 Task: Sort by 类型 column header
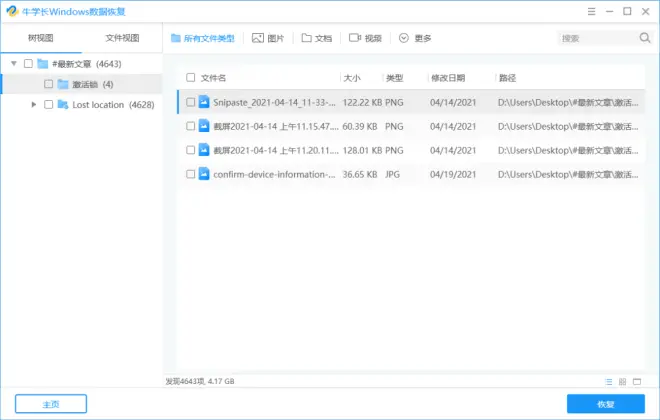pyautogui.click(x=395, y=78)
